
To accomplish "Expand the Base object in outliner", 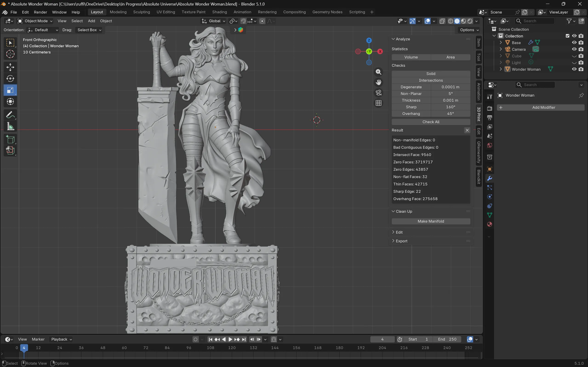I will click(501, 42).
